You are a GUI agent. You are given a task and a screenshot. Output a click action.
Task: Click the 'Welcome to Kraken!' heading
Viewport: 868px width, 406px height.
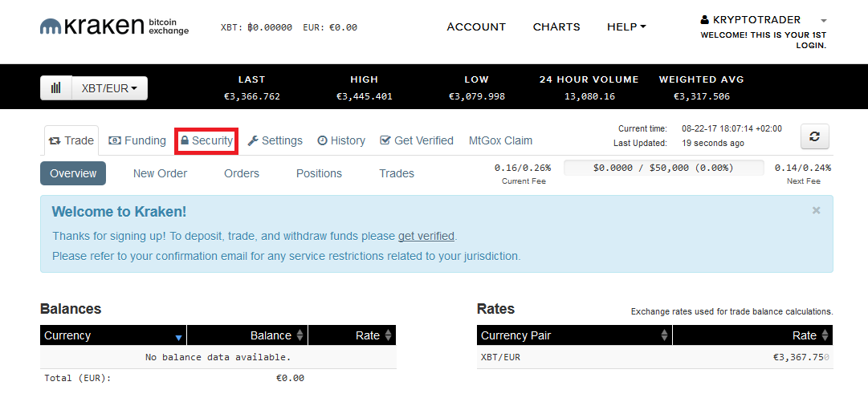(x=119, y=211)
